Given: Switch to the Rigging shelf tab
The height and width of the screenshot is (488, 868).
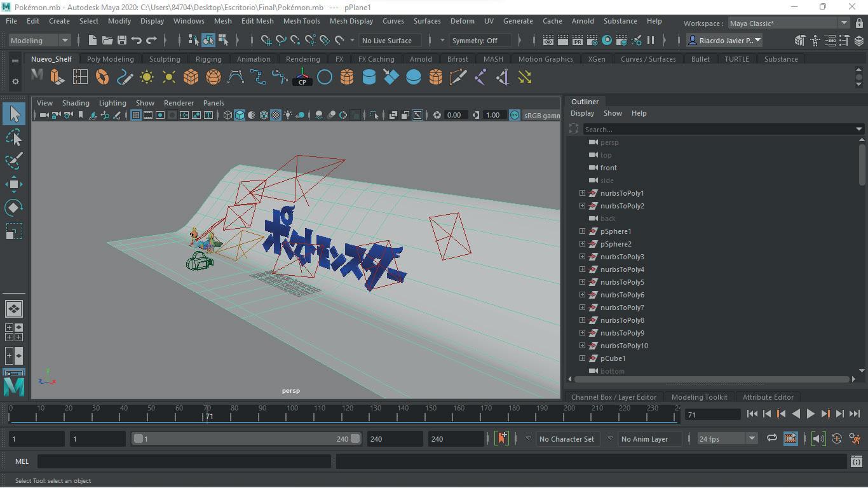Looking at the screenshot, I should pyautogui.click(x=208, y=59).
